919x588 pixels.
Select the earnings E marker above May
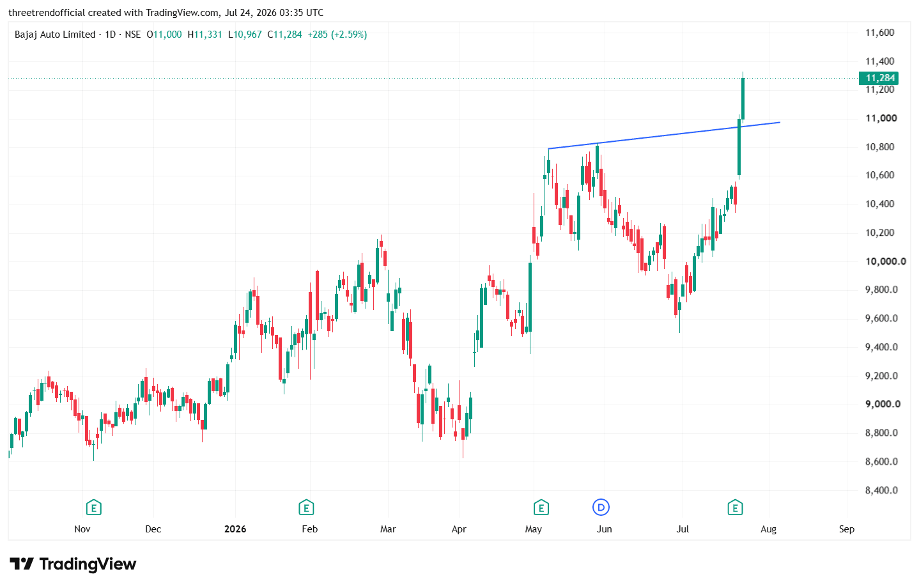[541, 508]
